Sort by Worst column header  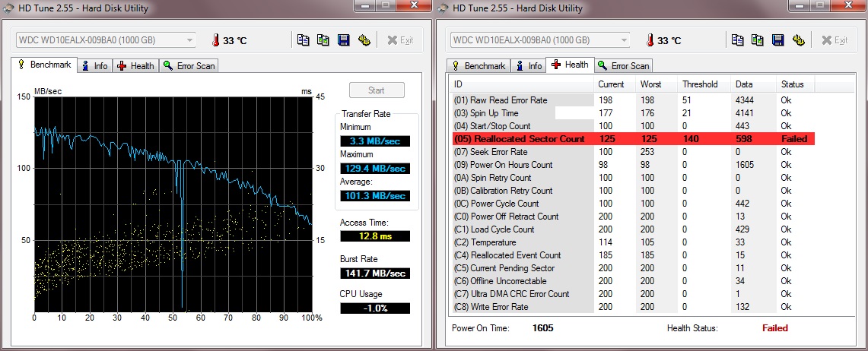tap(657, 84)
